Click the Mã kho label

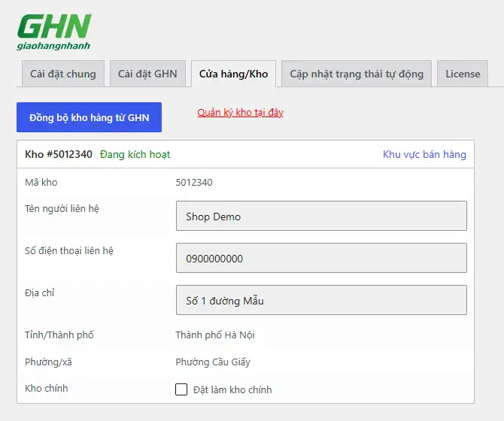(41, 183)
